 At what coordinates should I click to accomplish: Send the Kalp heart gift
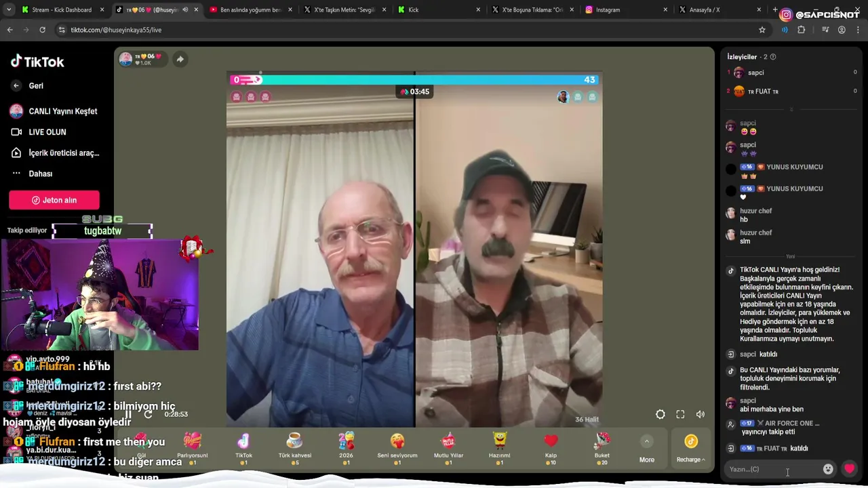tap(551, 448)
